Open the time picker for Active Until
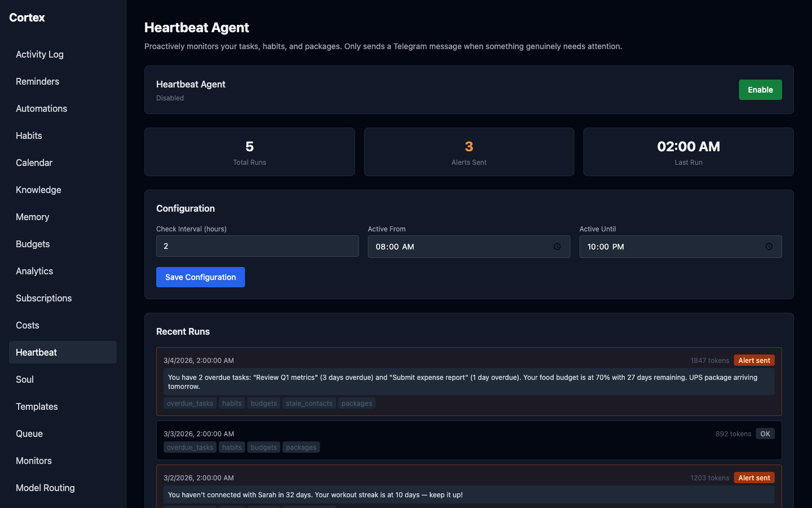812x508 pixels. tap(769, 247)
